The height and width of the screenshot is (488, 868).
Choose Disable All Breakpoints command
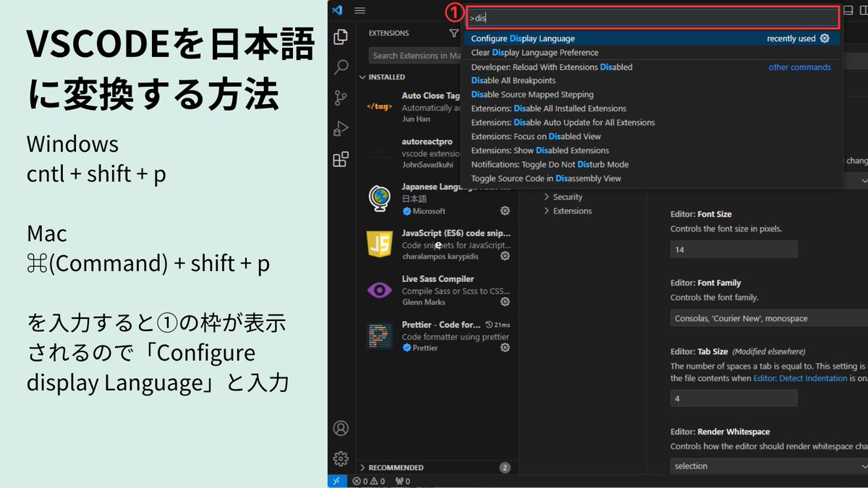(x=652, y=81)
